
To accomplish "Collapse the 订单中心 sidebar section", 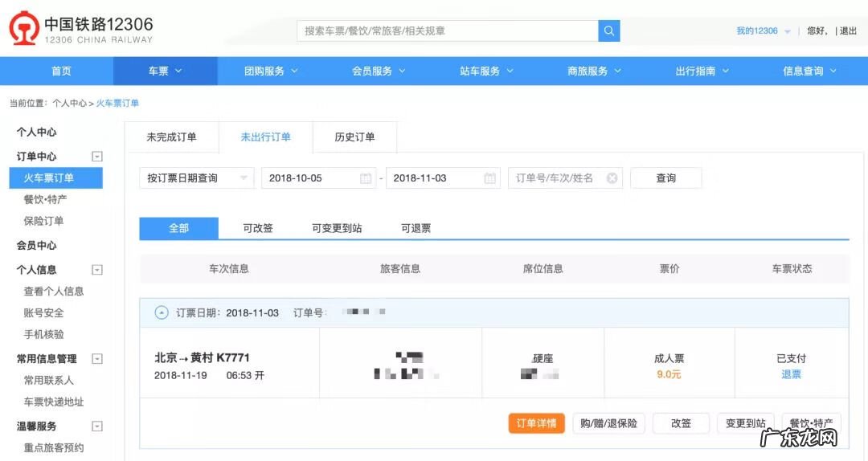I will (97, 157).
